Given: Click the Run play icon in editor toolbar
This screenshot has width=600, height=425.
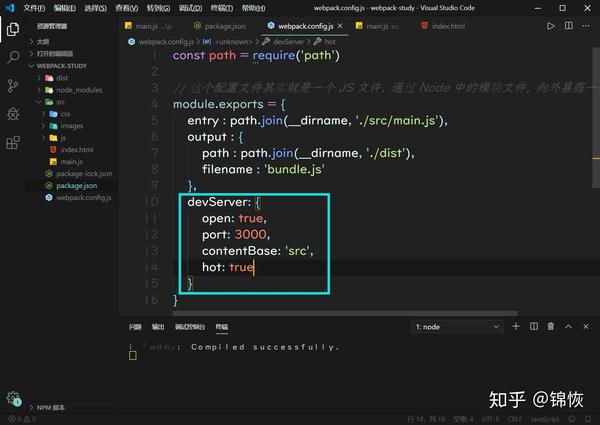Looking at the screenshot, I should [551, 26].
